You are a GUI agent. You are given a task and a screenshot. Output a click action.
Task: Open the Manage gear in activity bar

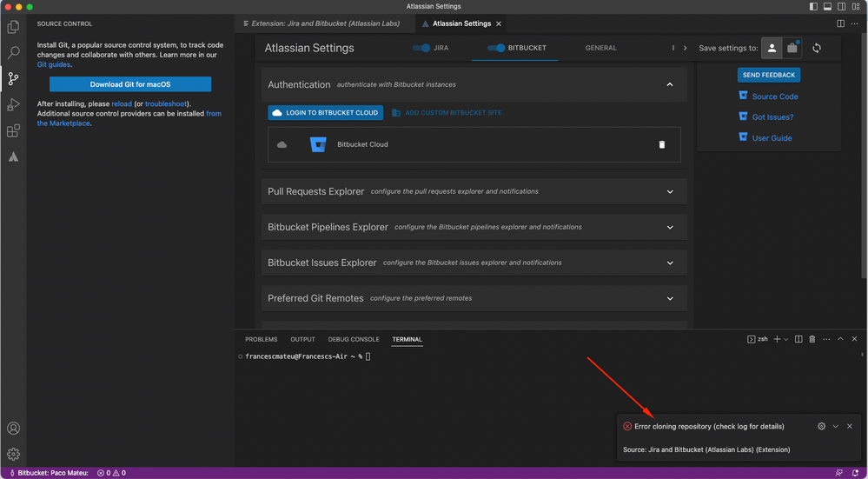click(13, 454)
